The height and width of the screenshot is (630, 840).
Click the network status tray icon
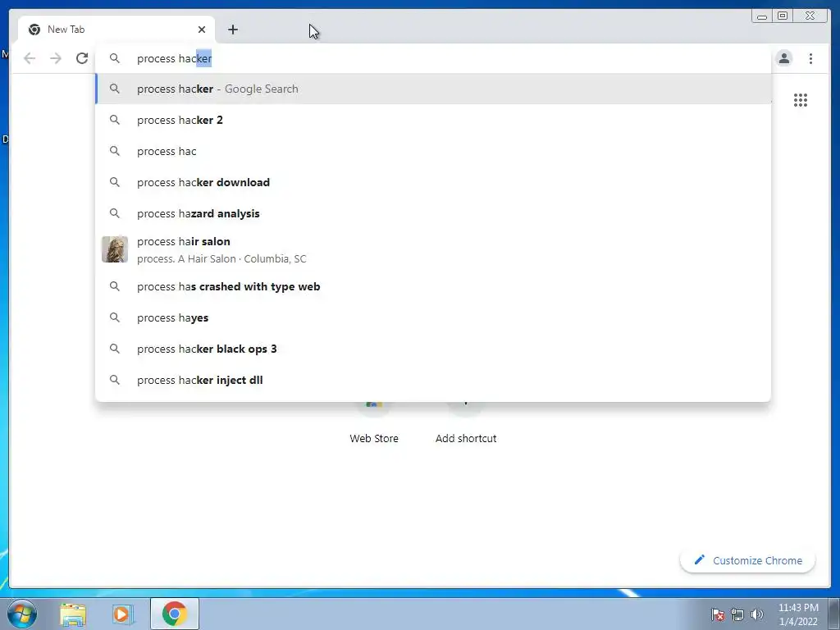[x=737, y=614]
